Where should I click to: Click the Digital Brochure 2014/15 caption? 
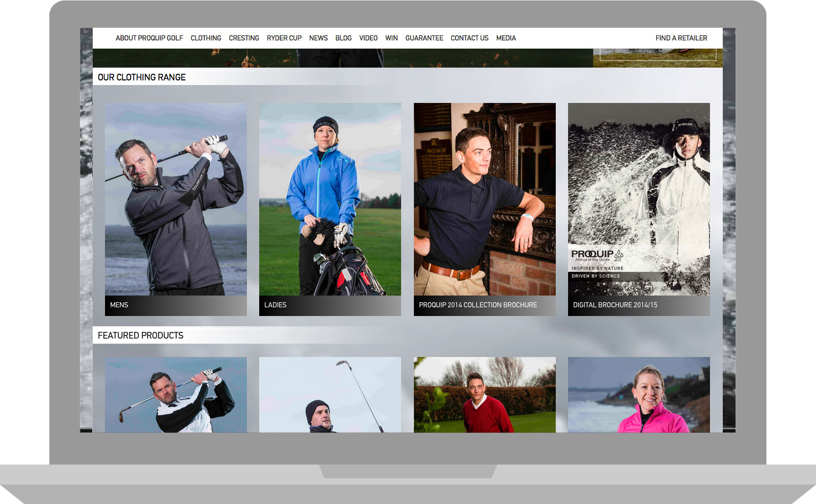coord(615,305)
